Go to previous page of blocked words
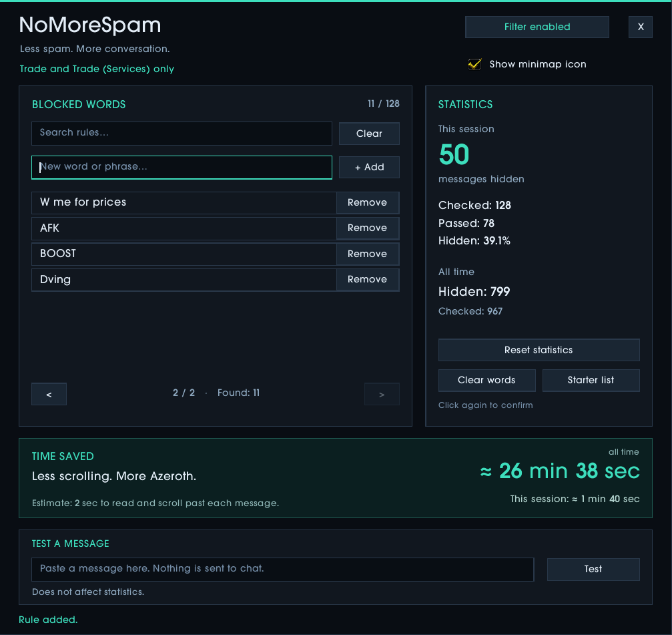 tap(49, 394)
